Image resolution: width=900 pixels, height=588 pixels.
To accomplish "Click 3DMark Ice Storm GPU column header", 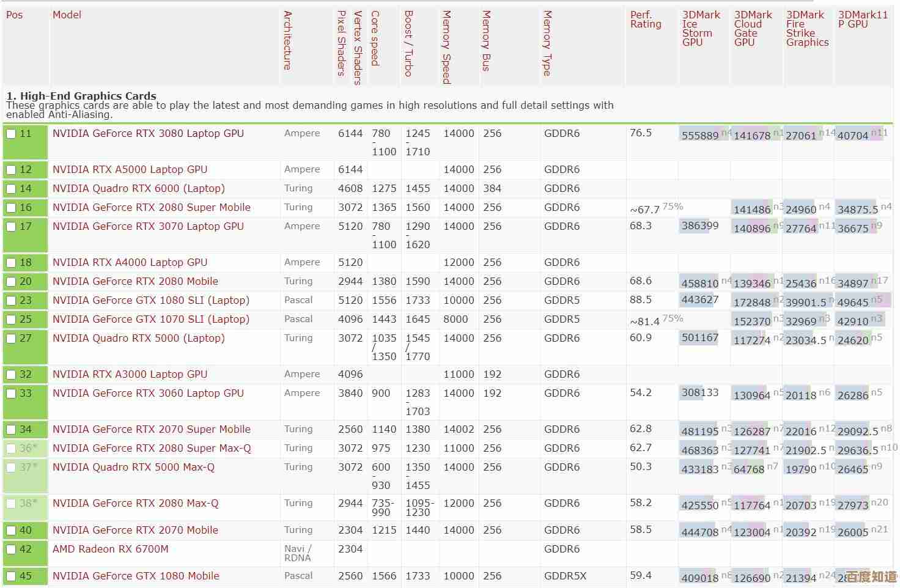I will point(701,28).
